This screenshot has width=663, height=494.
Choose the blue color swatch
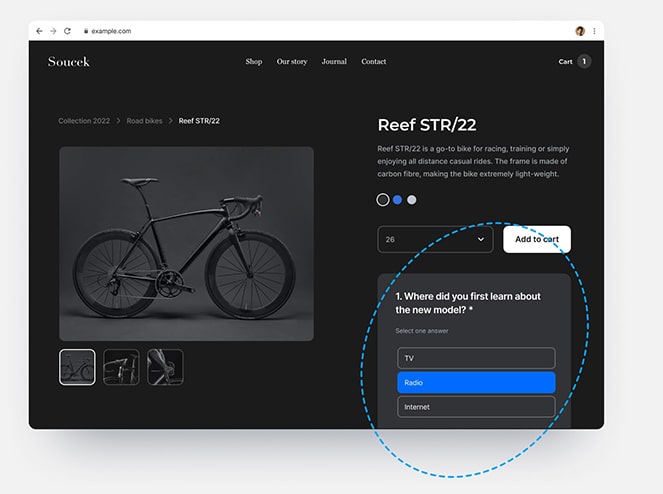(x=397, y=200)
